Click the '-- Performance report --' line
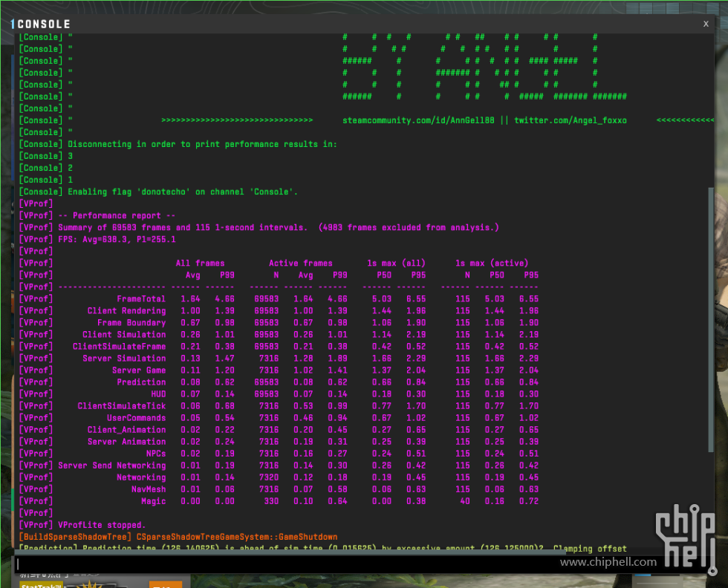Image resolution: width=728 pixels, height=588 pixels. 97,216
